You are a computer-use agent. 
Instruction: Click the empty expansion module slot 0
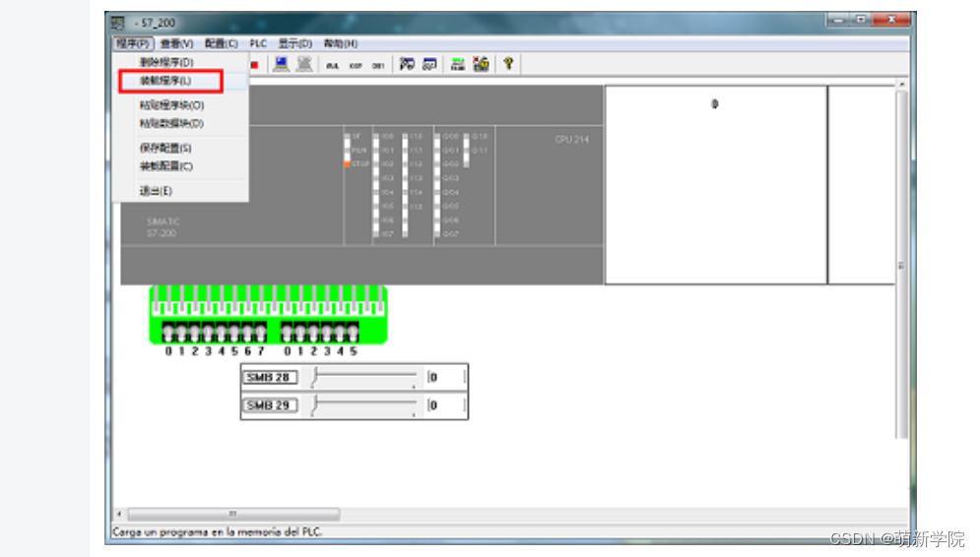(x=716, y=185)
